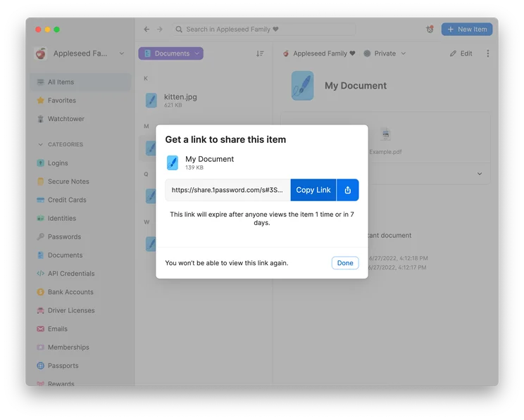Open the Watchtower notification icon in toolbar
The image size is (524, 420).
tap(430, 30)
